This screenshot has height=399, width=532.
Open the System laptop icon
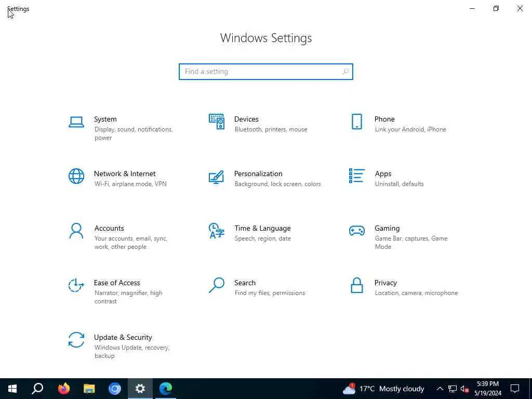tap(76, 122)
